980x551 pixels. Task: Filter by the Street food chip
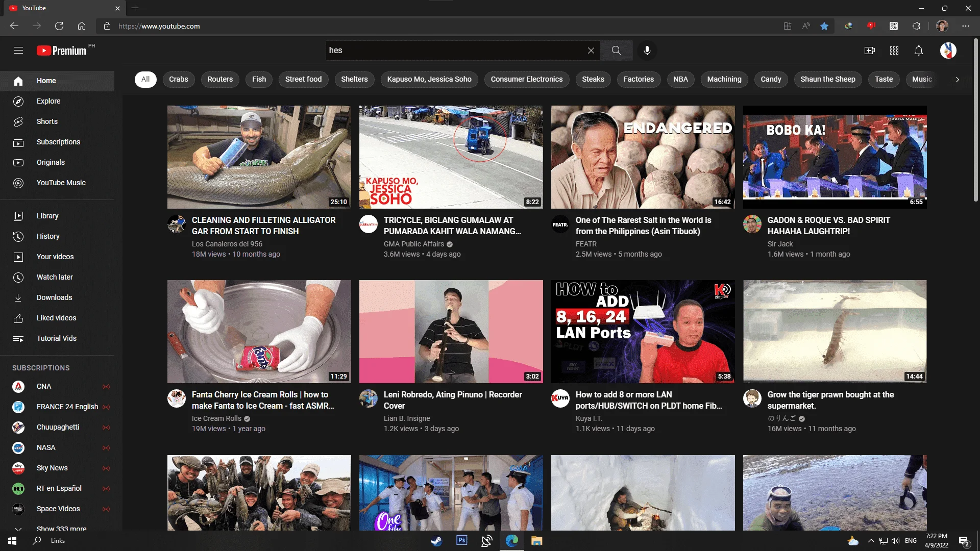point(303,79)
